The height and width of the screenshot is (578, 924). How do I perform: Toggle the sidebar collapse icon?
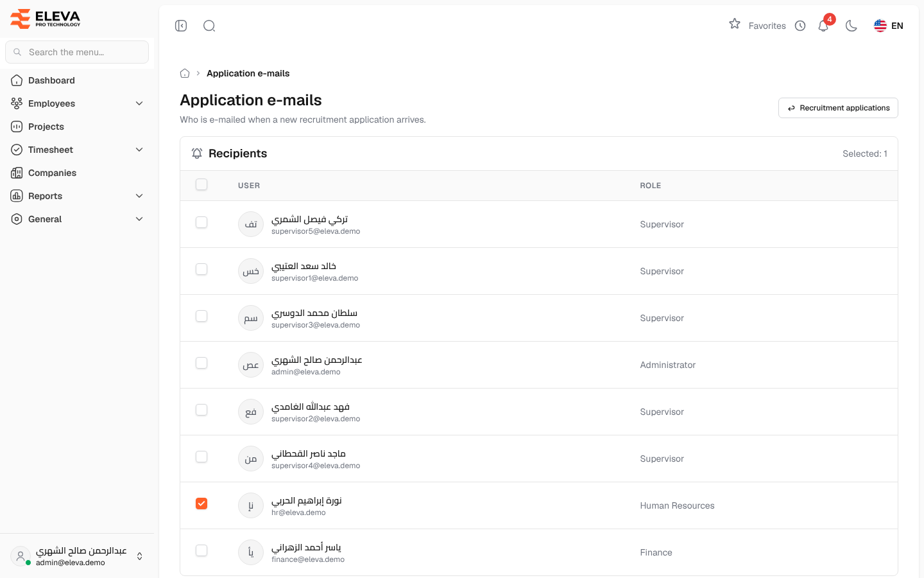point(181,26)
